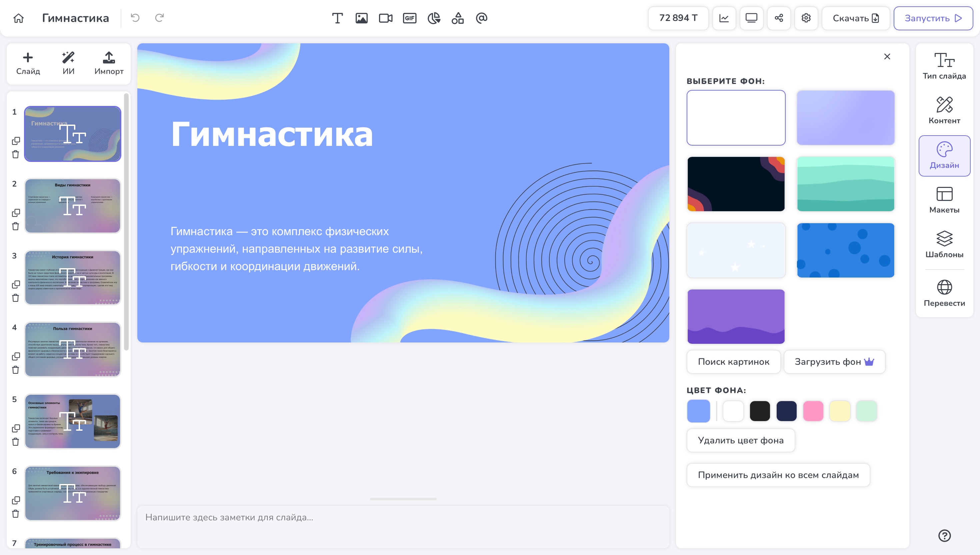Open the Тип слайда tab
The image size is (980, 555).
point(944,66)
